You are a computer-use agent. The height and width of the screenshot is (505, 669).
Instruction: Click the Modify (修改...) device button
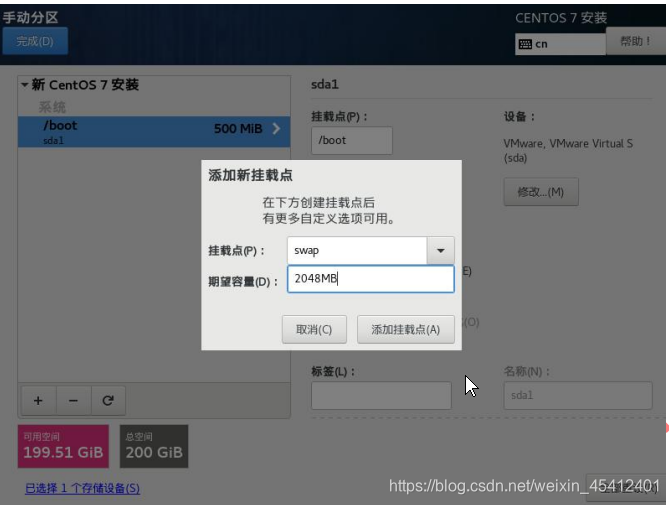pyautogui.click(x=541, y=192)
